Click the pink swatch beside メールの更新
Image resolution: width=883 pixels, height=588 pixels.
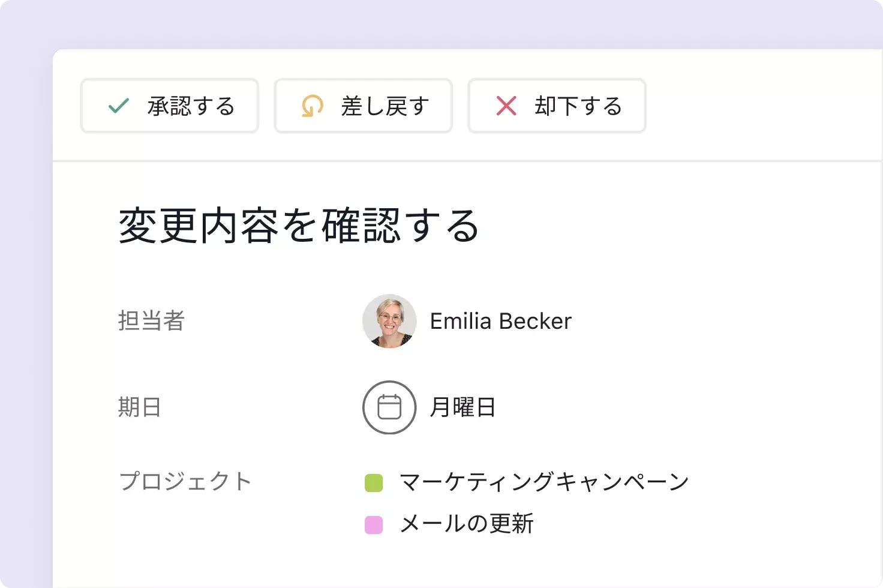[374, 523]
